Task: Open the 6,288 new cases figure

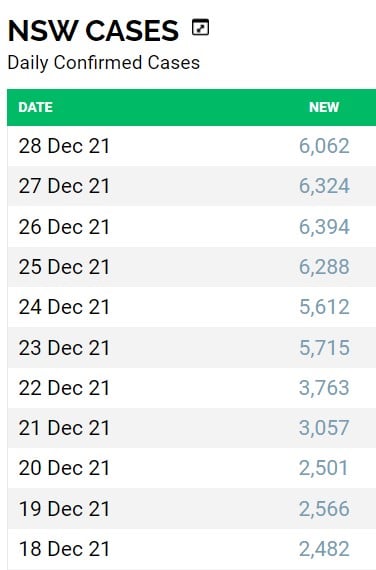Action: [x=324, y=267]
